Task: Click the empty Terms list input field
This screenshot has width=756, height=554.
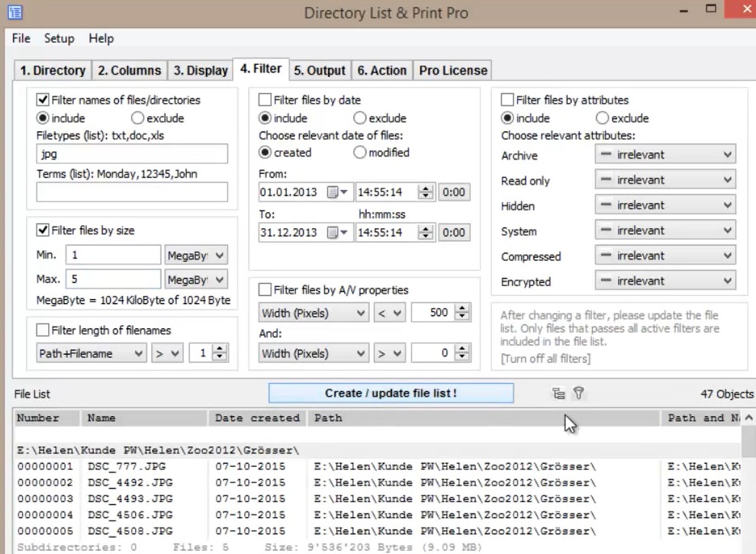Action: [x=132, y=192]
